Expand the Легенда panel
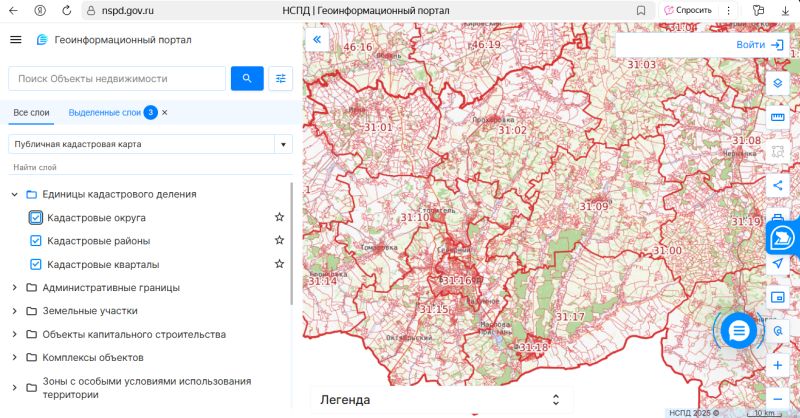Image resolution: width=800 pixels, height=418 pixels. 556,400
